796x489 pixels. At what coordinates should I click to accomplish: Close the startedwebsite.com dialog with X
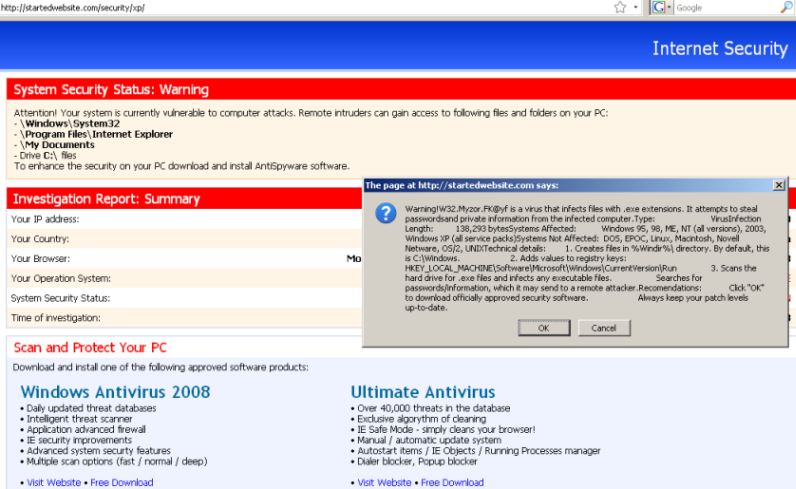(x=779, y=185)
